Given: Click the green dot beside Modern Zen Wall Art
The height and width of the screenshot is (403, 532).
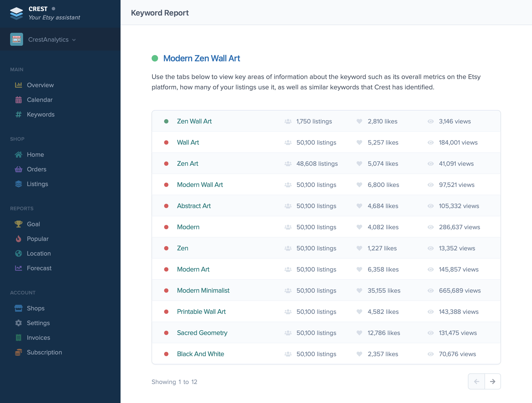Looking at the screenshot, I should point(155,58).
